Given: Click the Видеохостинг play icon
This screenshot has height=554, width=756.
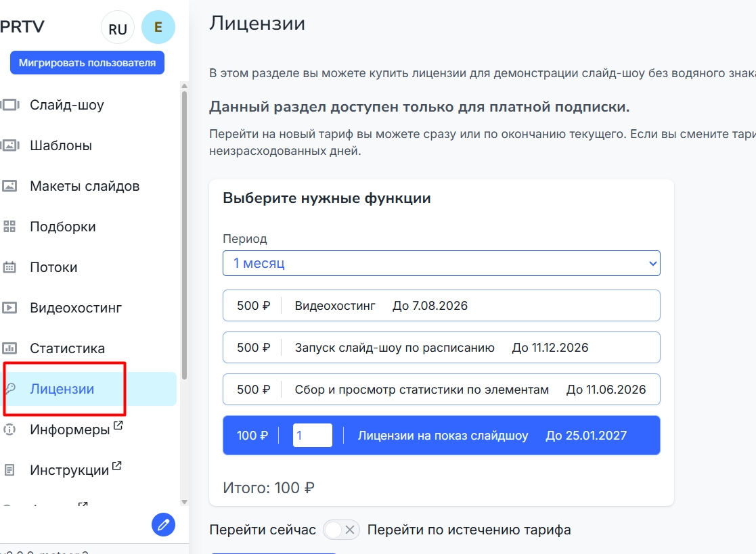Looking at the screenshot, I should point(9,308).
